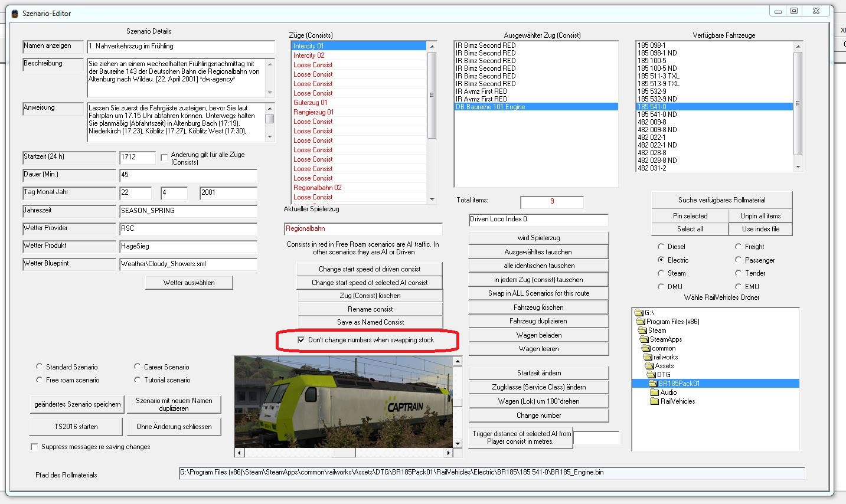The height and width of the screenshot is (504, 846).
Task: Click the BR185Pack01 folder icon
Action: coord(653,384)
